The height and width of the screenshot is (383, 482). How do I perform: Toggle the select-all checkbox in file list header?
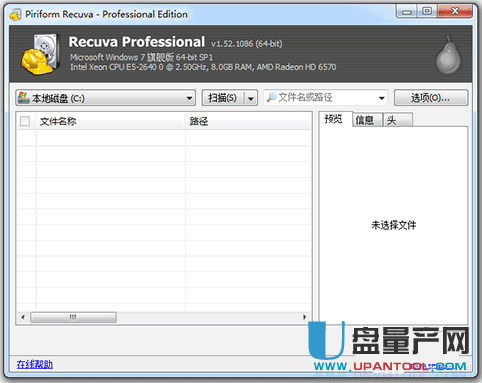point(25,121)
